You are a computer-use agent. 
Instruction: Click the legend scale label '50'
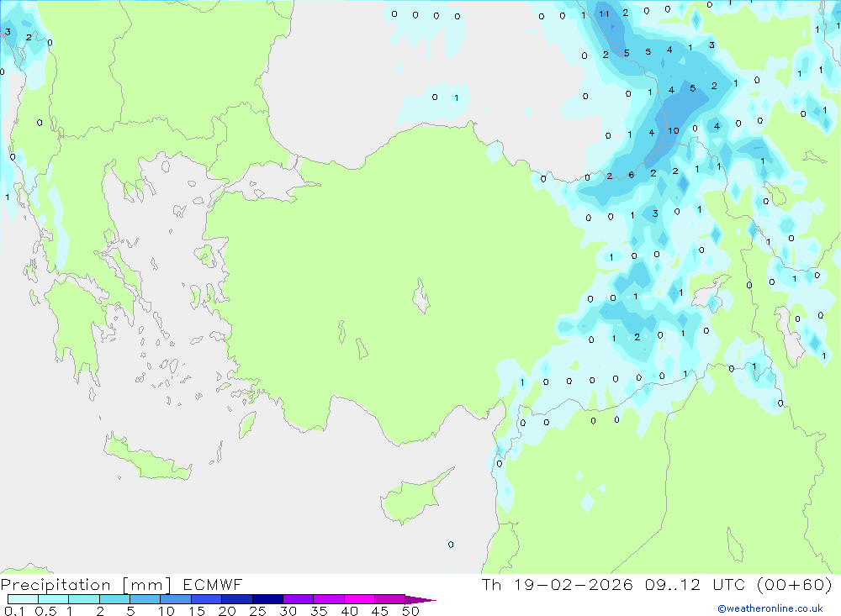coord(410,611)
